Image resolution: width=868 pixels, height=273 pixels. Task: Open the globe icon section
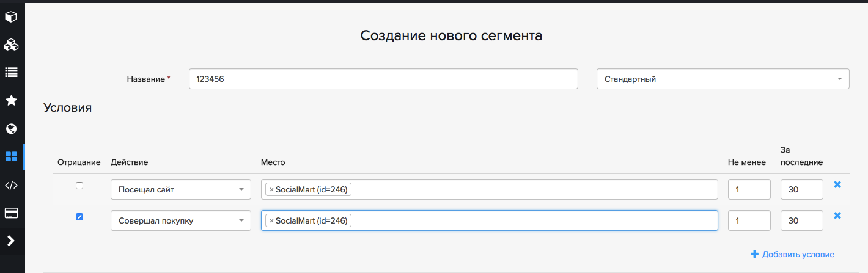click(x=11, y=128)
